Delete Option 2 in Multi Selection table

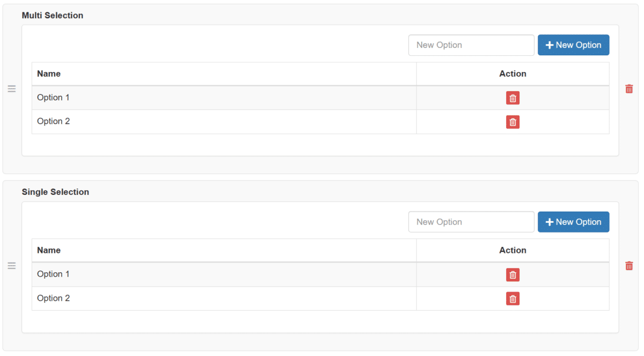[513, 122]
